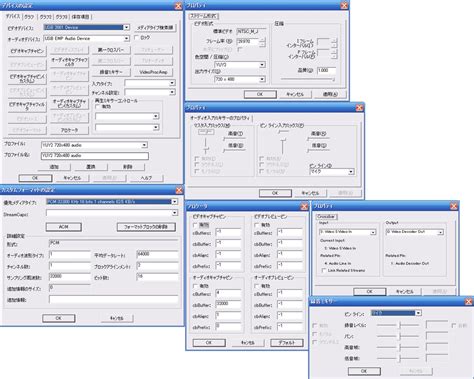Click the アロケータ button in device settings
This screenshot has width=474, height=379.
(x=69, y=130)
